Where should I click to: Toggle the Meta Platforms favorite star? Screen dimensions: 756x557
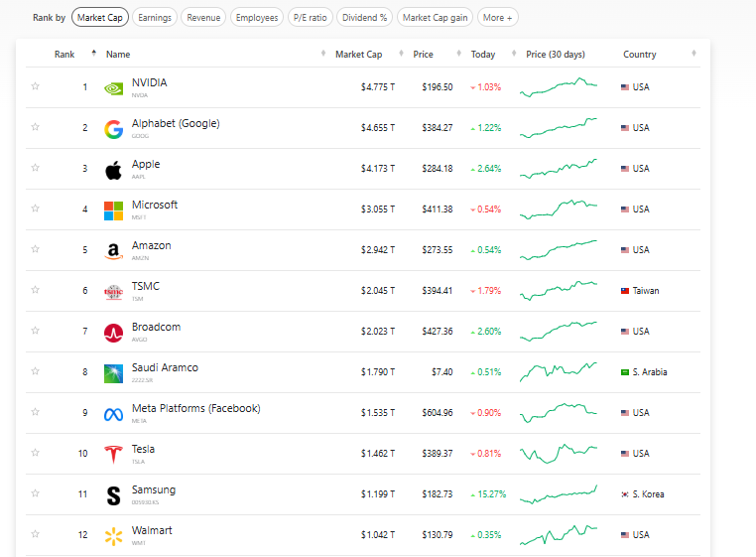point(35,412)
